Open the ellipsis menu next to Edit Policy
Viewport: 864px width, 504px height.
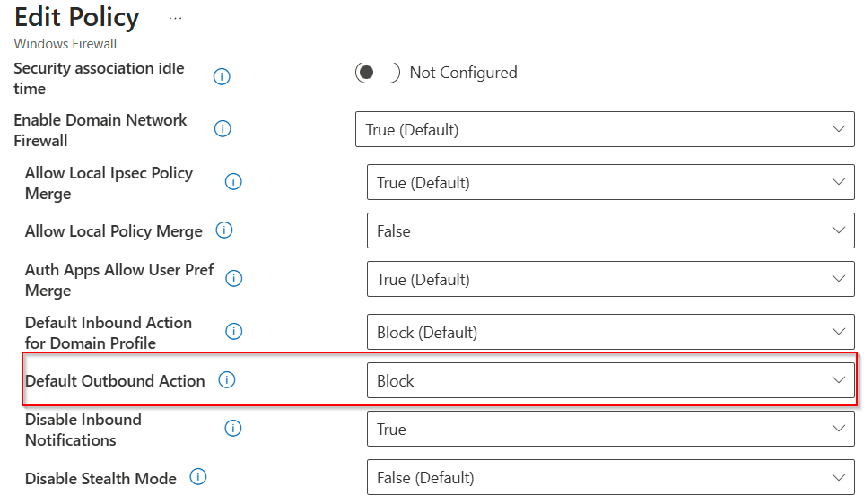[175, 18]
